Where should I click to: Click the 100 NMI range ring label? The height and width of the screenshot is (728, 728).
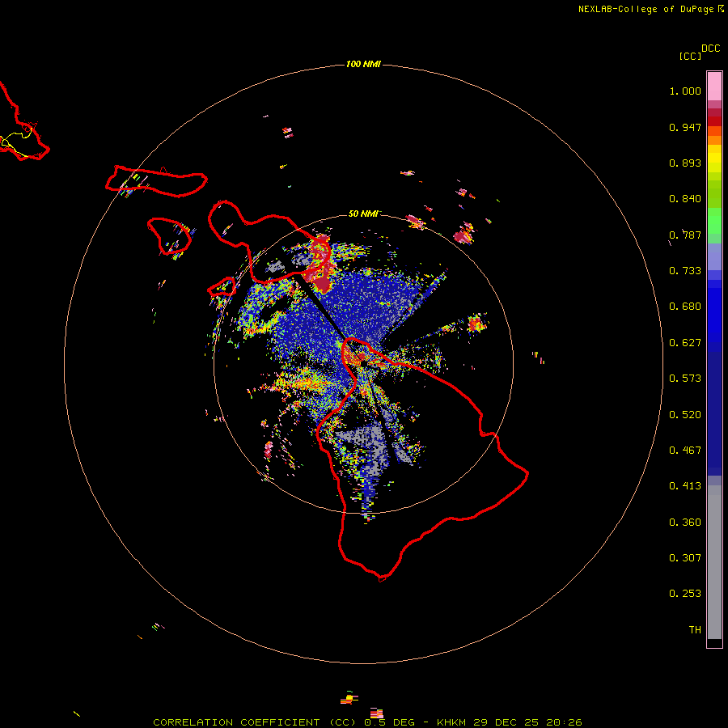[x=363, y=64]
